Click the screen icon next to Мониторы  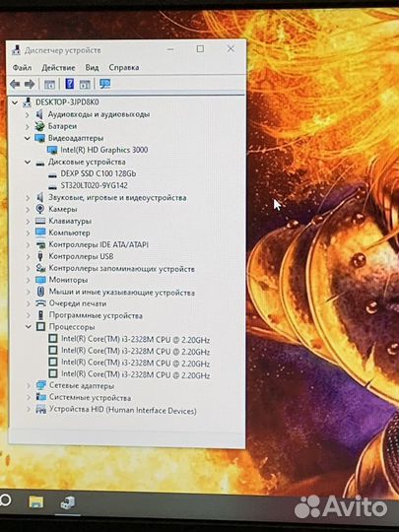pyautogui.click(x=40, y=280)
